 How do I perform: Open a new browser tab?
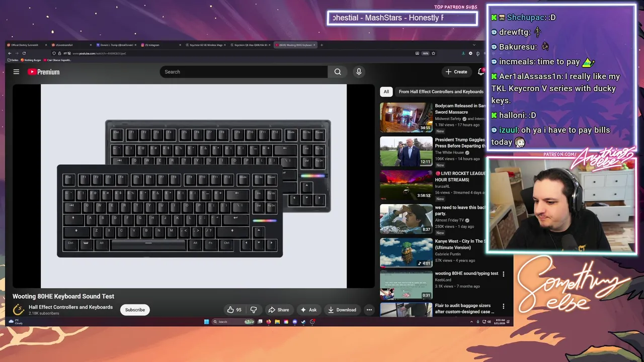point(322,45)
